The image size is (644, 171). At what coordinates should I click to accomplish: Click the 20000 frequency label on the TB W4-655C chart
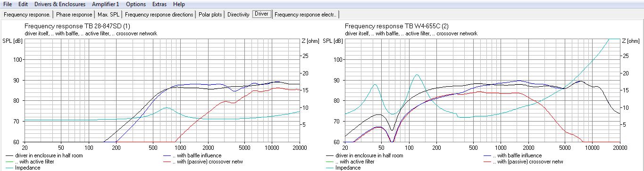[619, 147]
